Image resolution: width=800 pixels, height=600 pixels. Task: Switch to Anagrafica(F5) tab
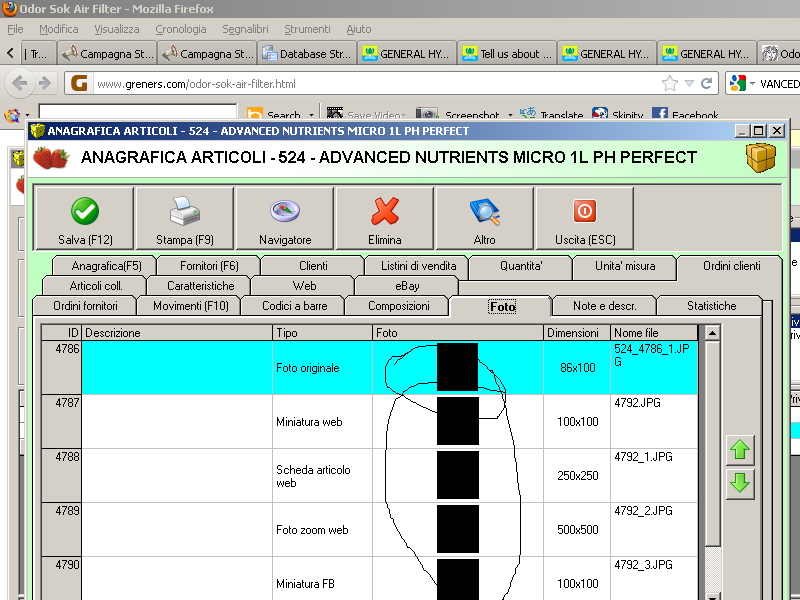106,266
